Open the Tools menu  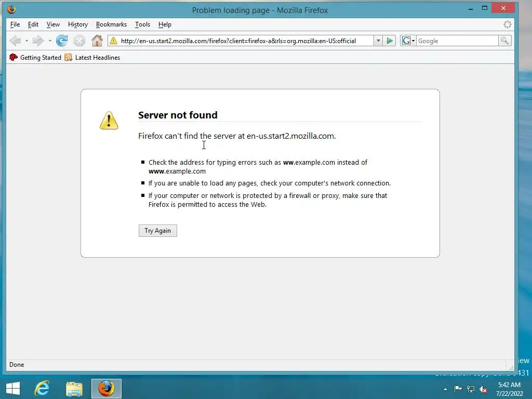point(142,24)
